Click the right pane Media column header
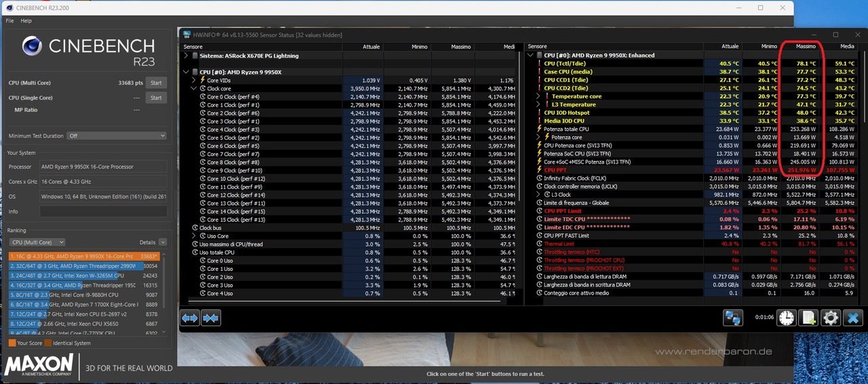 pos(837,47)
